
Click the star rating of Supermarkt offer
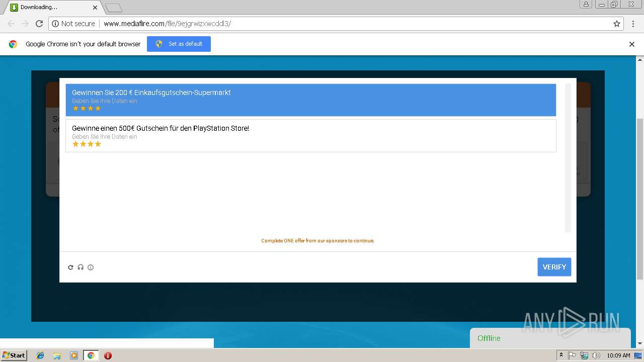pos(87,108)
